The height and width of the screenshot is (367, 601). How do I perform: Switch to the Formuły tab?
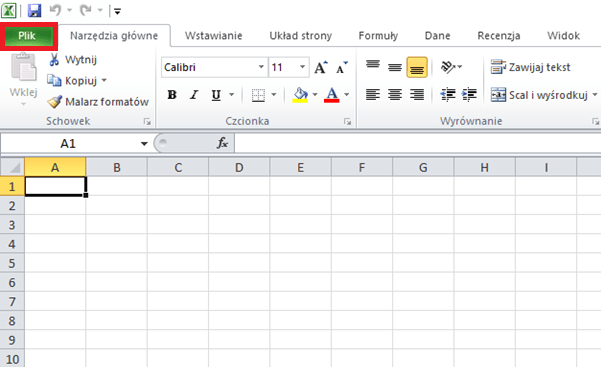point(378,36)
